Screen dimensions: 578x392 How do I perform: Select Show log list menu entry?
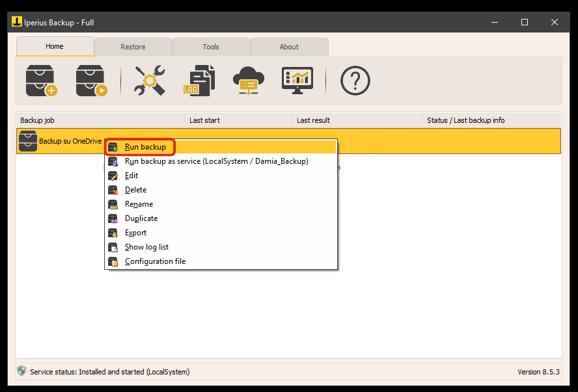coord(221,247)
